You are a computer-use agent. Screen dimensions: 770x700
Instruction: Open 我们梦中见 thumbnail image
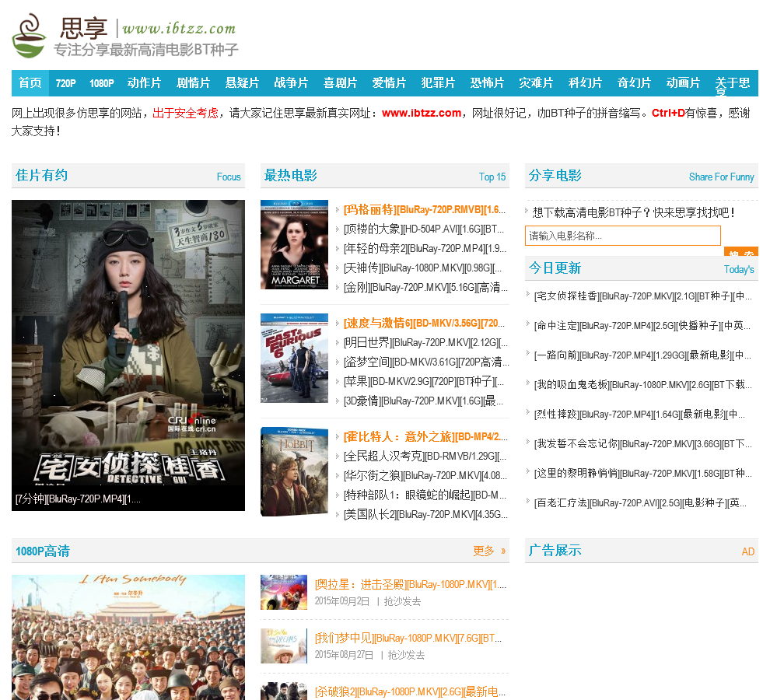point(284,646)
